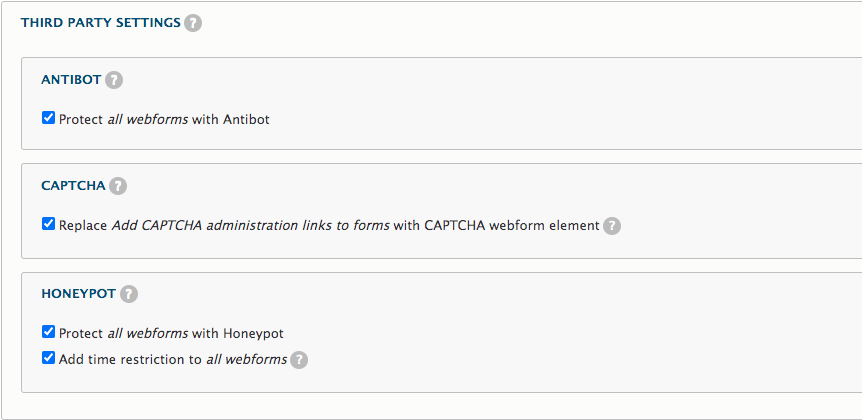
Task: Click the 'Add time restriction' label text
Action: click(x=130, y=359)
